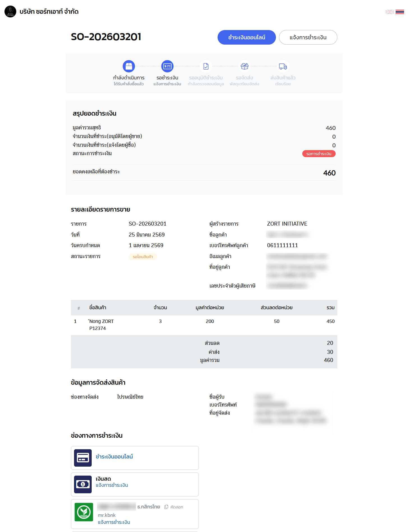Click the ส่งสินค้าแล้ว truck step icon
The image size is (415, 532).
[283, 66]
